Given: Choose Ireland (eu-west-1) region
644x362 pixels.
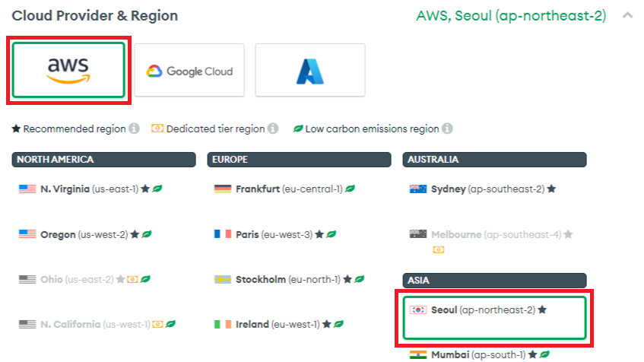Looking at the screenshot, I should click(278, 324).
